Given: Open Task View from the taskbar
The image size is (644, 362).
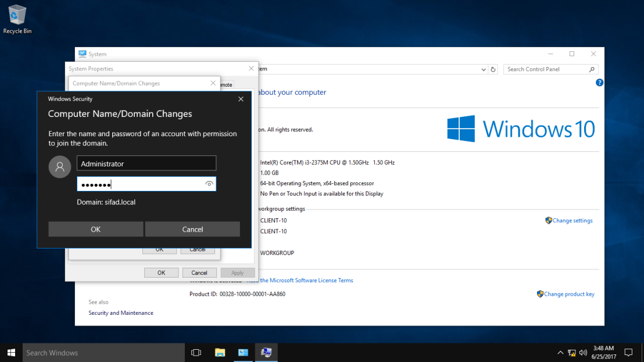Looking at the screenshot, I should 196,353.
